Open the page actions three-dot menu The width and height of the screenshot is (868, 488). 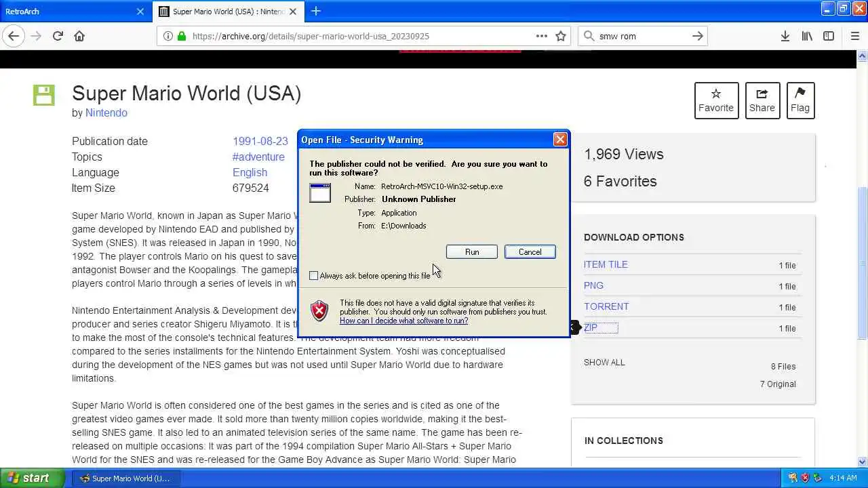542,36
